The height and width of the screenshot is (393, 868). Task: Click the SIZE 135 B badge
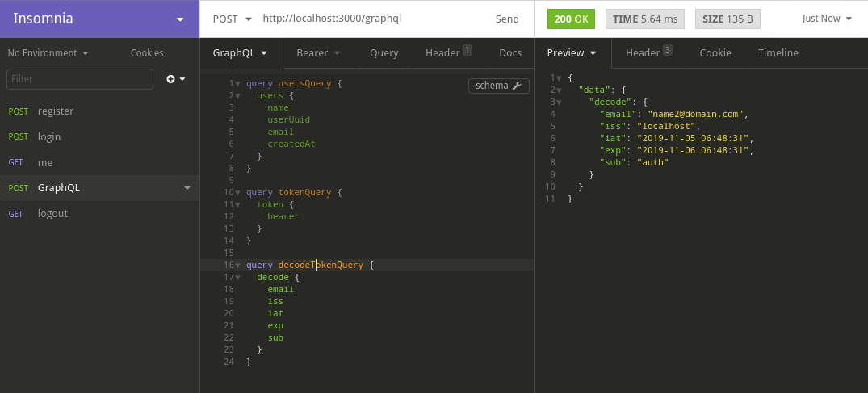tap(728, 19)
